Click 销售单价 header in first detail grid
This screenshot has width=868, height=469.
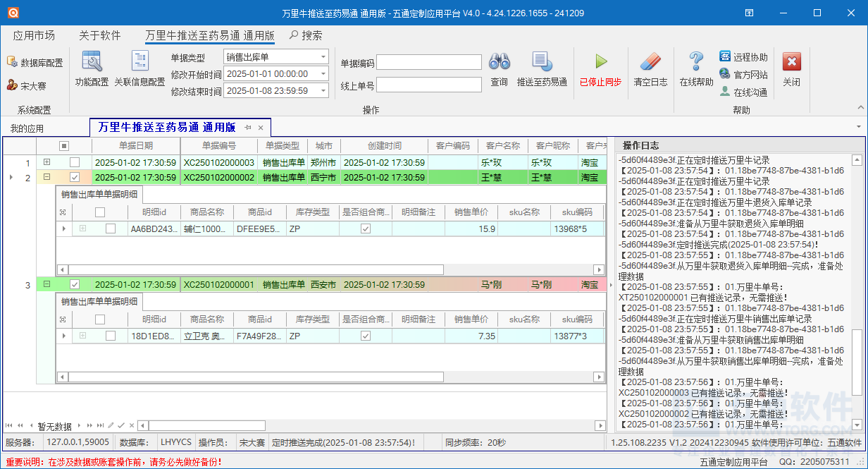pyautogui.click(x=472, y=212)
